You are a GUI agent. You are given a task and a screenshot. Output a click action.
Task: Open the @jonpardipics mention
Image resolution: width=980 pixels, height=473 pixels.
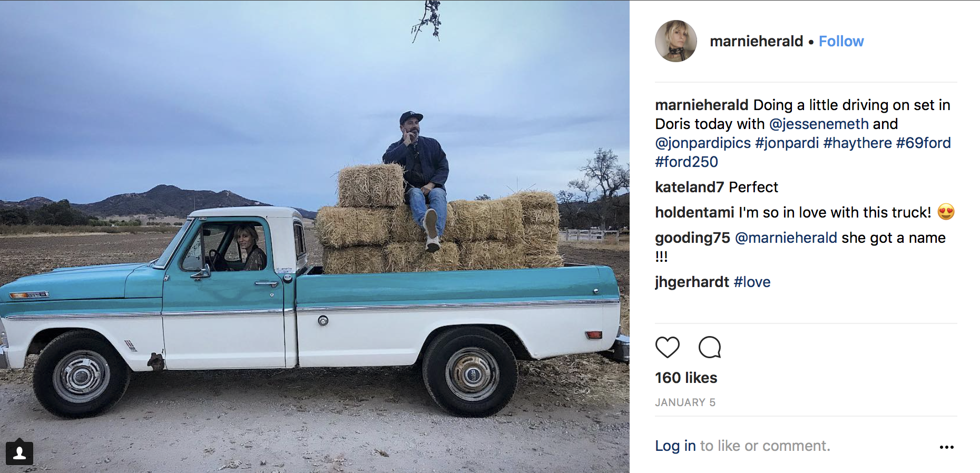click(703, 143)
